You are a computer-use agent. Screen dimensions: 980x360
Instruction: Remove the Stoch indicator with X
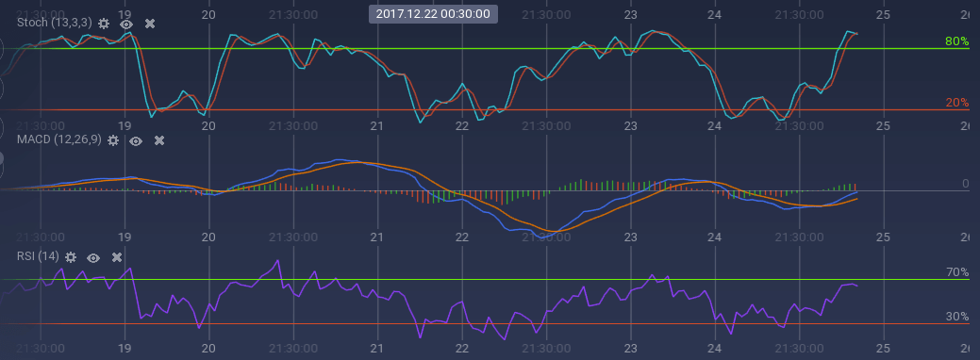point(150,24)
